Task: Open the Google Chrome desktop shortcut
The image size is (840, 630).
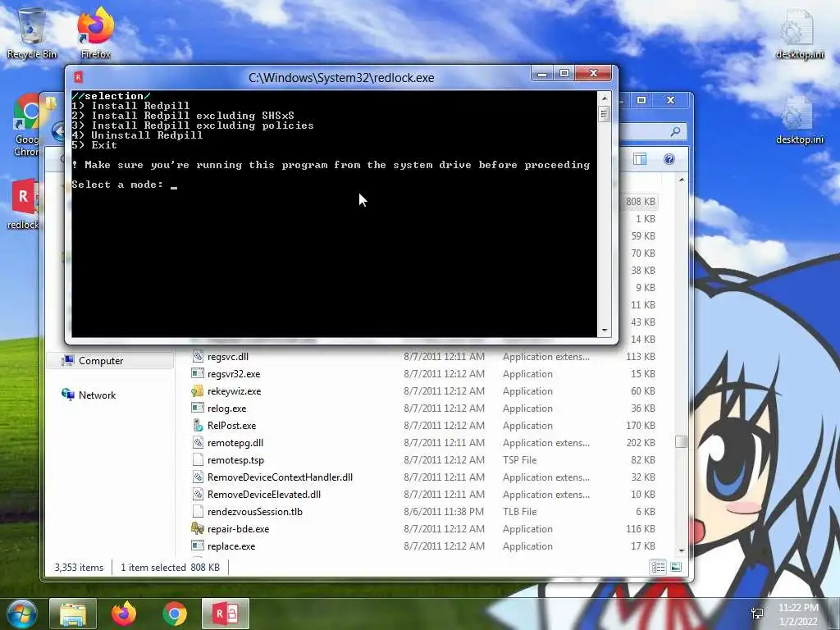Action: coord(25,125)
